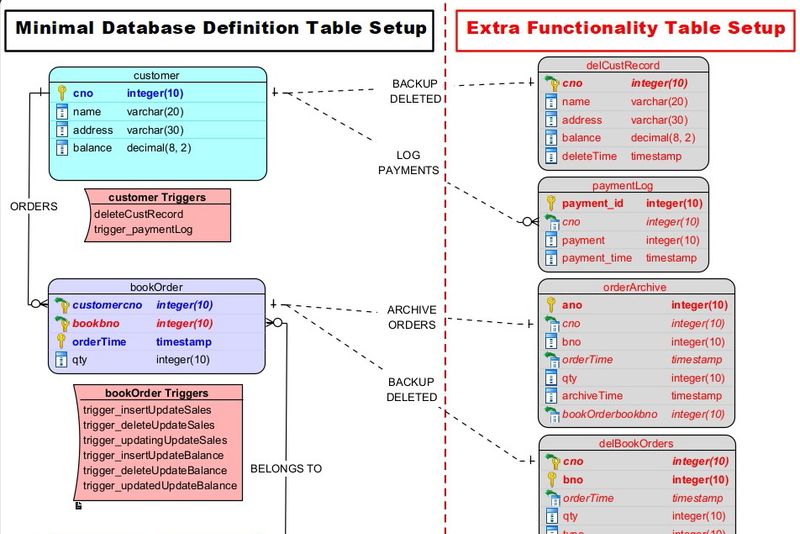Select the column icon beside orderArchive archiveTime
800x534 pixels.
pos(550,396)
